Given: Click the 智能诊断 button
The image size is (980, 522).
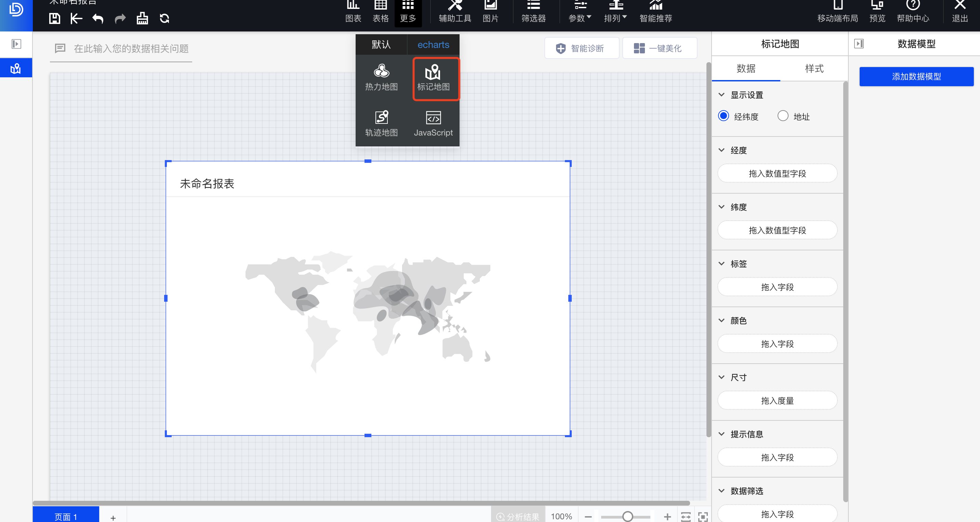Looking at the screenshot, I should coord(582,48).
